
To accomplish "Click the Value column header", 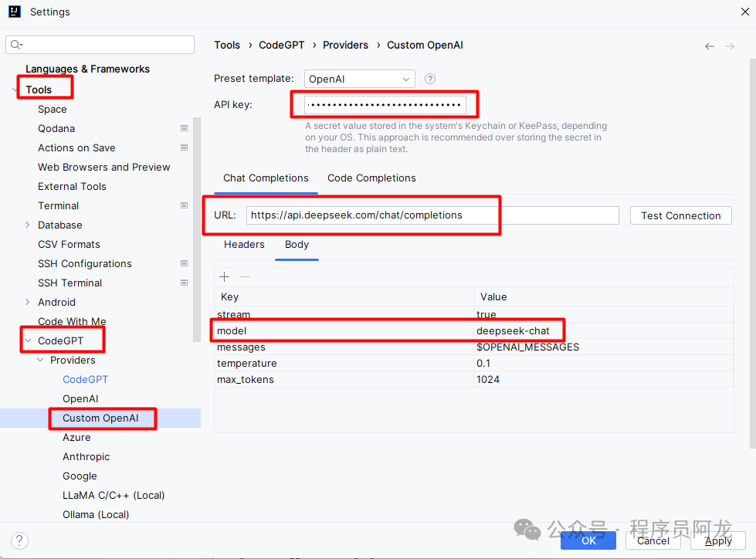I will tap(604, 296).
